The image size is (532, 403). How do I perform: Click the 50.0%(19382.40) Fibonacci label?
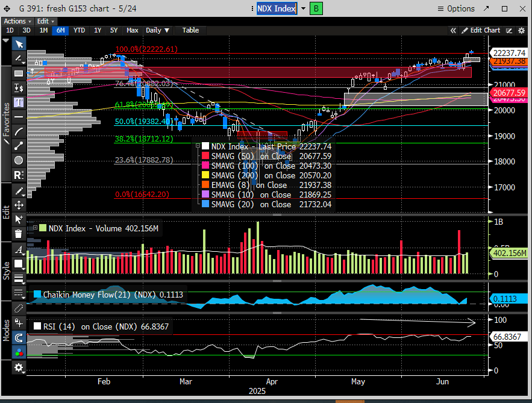click(144, 121)
